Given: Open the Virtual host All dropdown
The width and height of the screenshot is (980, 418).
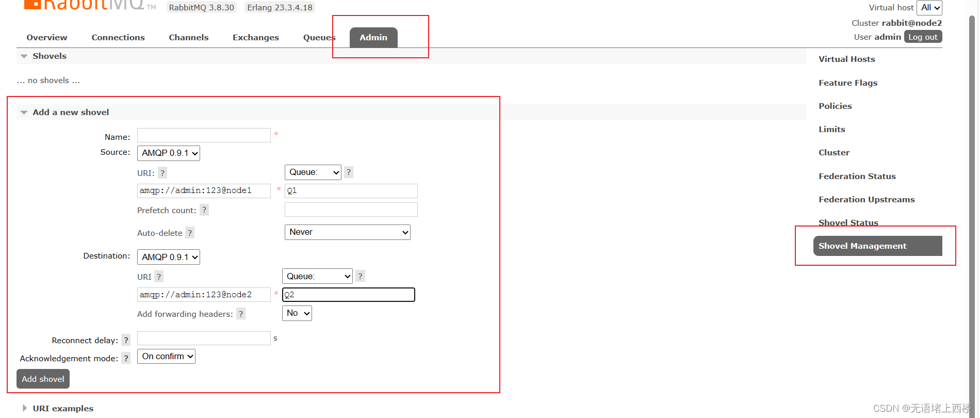Looking at the screenshot, I should (x=929, y=8).
